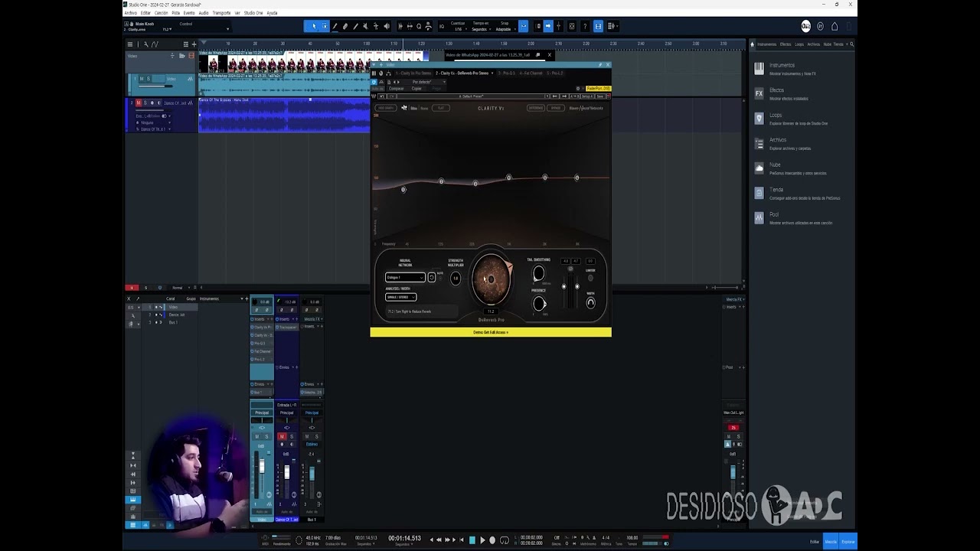
Task: Click the add track plus icon
Action: (x=194, y=44)
